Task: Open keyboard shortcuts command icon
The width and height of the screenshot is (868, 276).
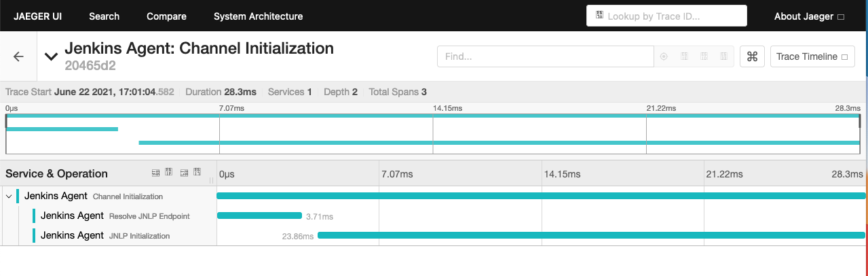Action: click(x=752, y=57)
